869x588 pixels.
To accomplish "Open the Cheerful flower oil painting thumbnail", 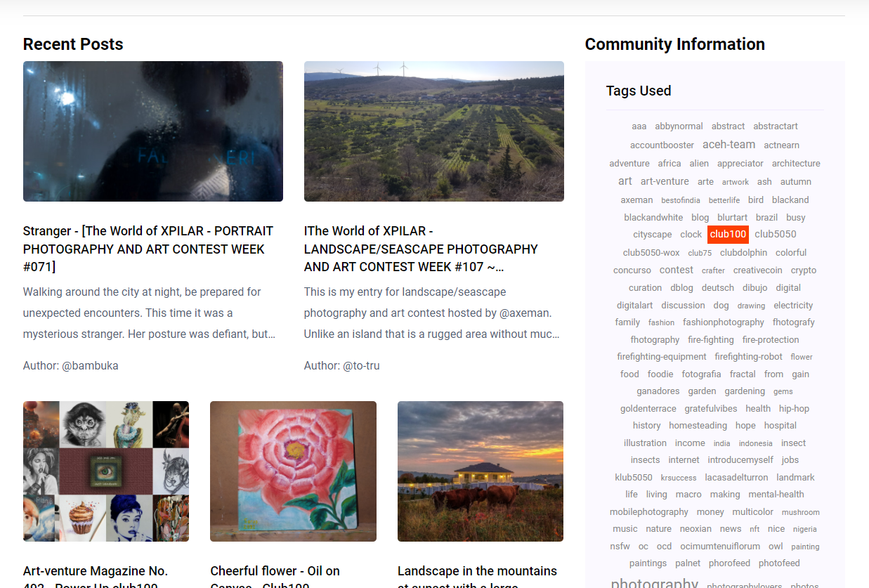I will (293, 471).
